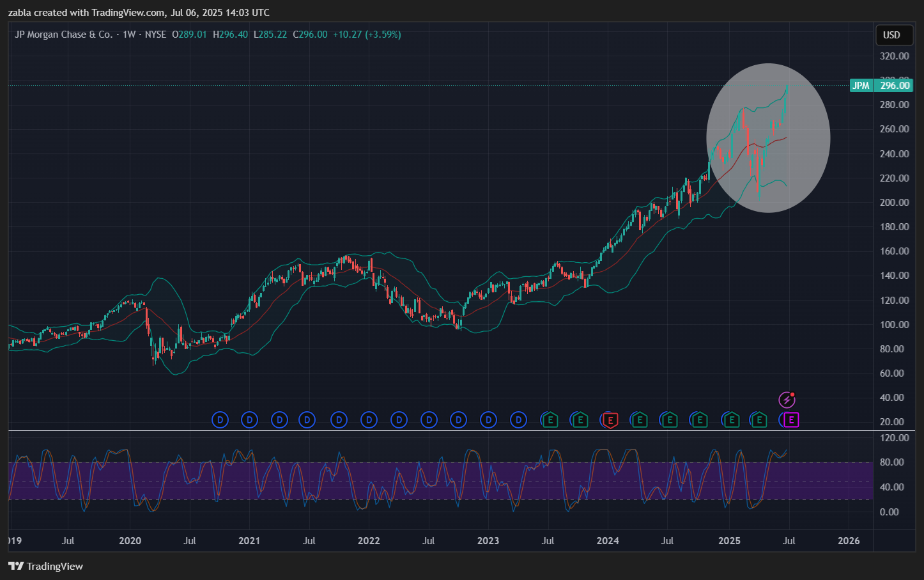Click the 40.00 oscillator scale label
Viewport: 924px width, 580px height.
click(892, 487)
